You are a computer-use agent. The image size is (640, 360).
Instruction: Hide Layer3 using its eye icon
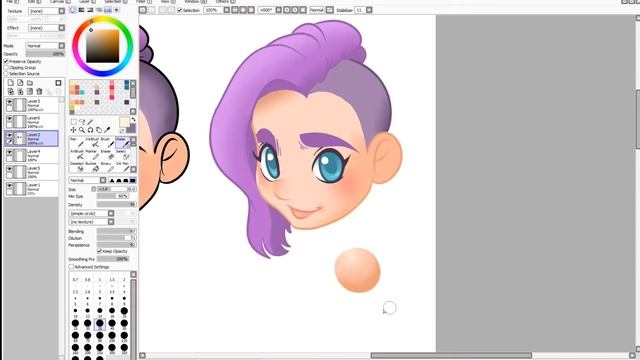[9, 102]
